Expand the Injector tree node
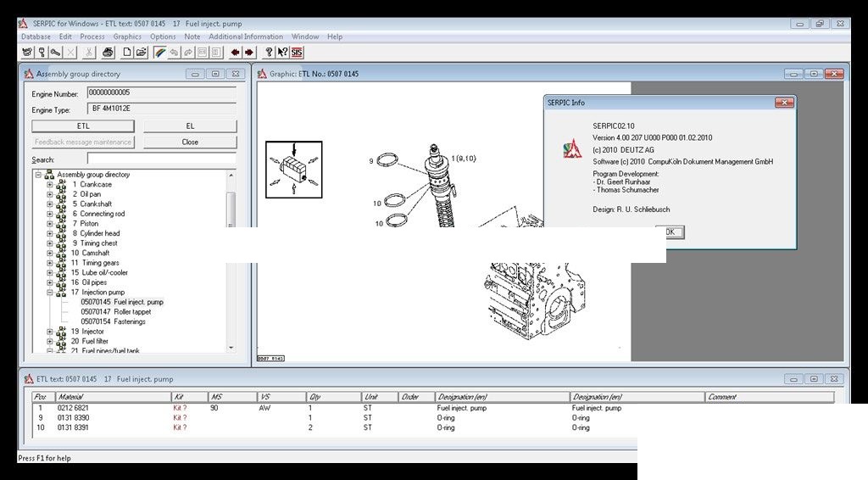The height and width of the screenshot is (480, 868). point(50,331)
